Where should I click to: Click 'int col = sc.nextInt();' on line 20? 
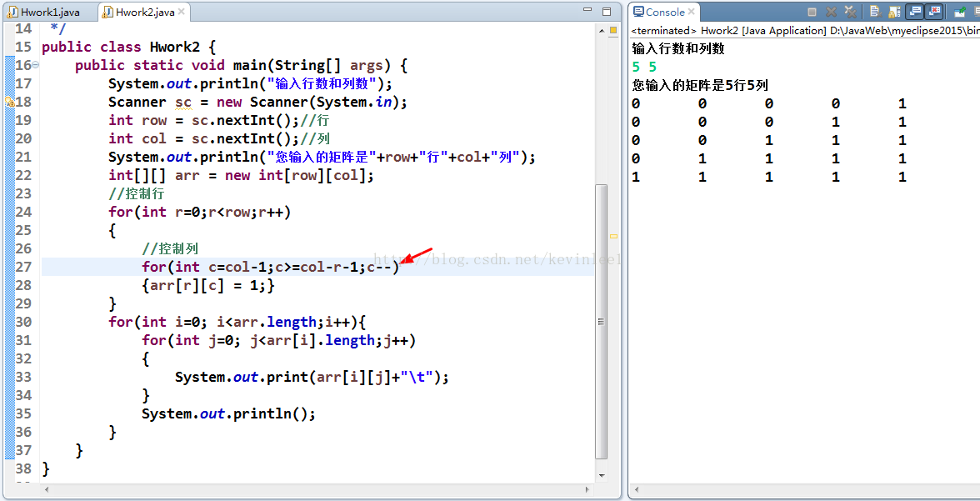pos(204,138)
